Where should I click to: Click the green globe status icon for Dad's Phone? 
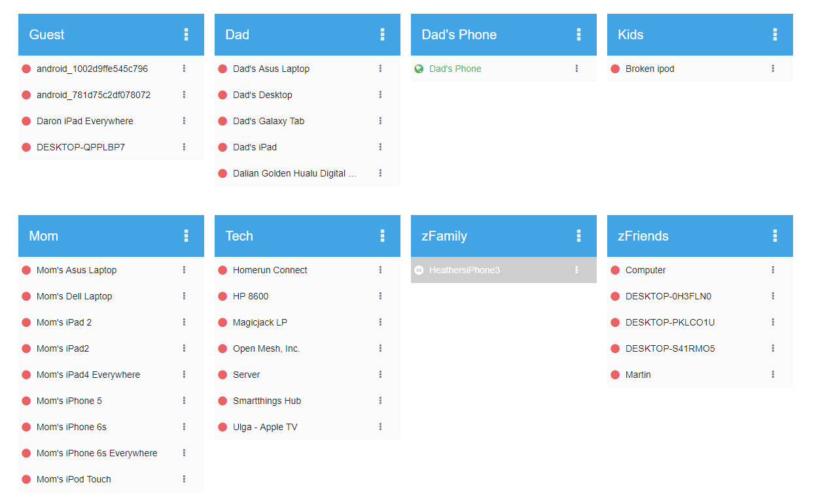(419, 69)
